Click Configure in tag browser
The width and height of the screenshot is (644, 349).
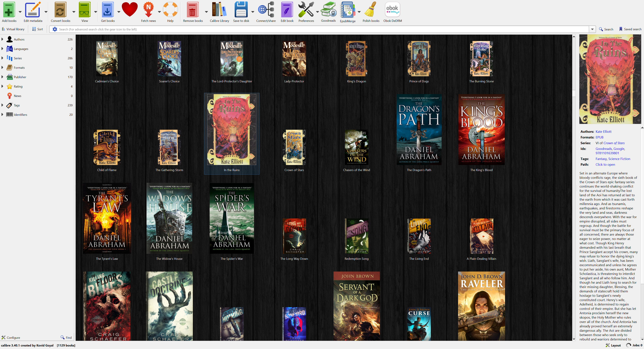[x=11, y=337]
